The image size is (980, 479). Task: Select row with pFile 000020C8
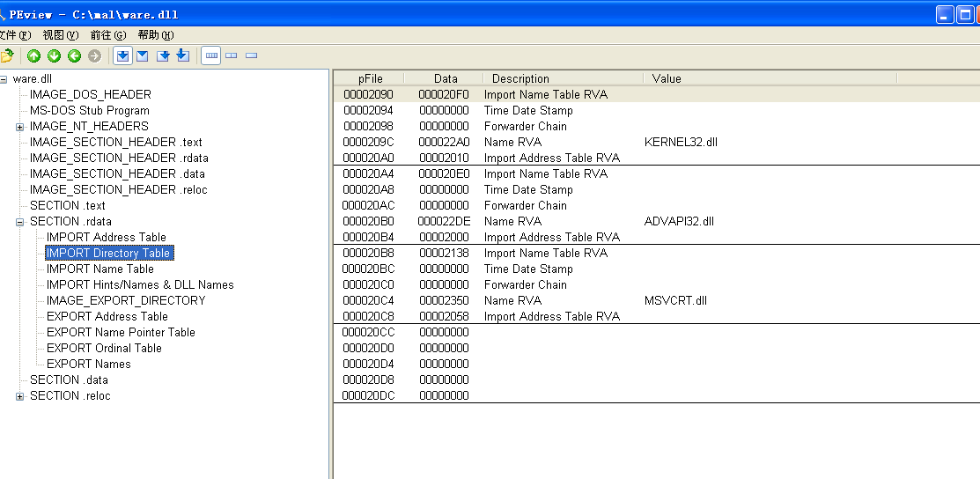[x=656, y=316]
